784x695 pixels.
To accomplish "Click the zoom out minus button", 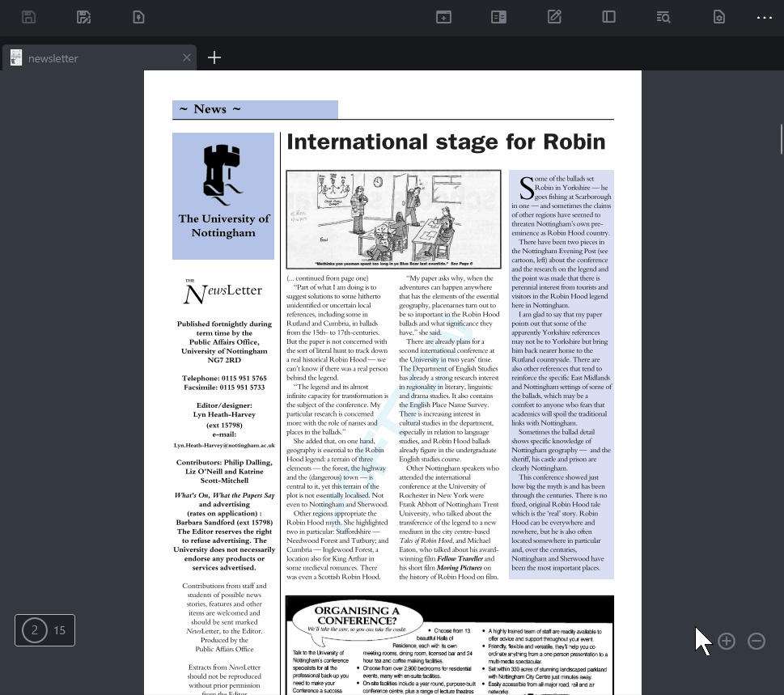I will (x=756, y=641).
